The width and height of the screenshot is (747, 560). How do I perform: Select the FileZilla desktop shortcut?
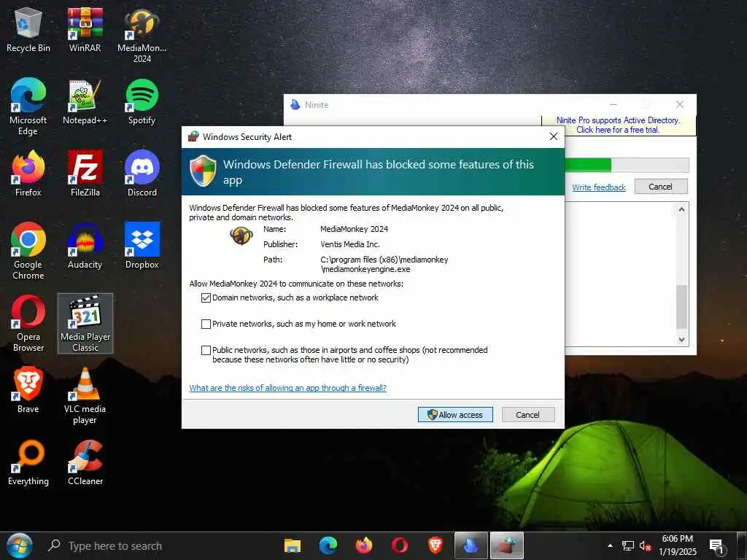click(x=85, y=174)
